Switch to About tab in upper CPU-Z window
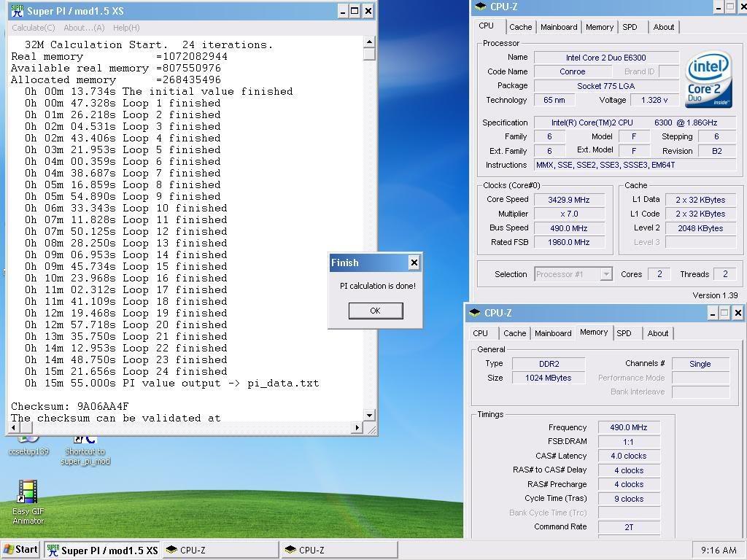 [664, 27]
